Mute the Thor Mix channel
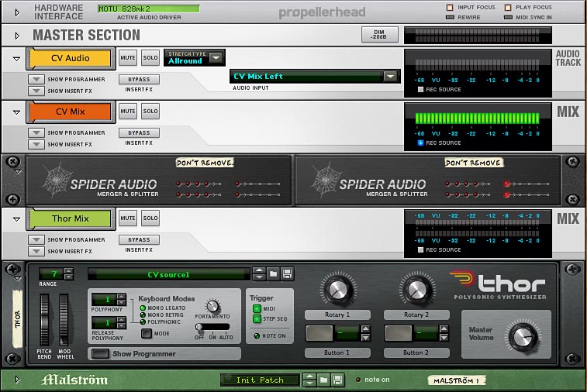This screenshot has width=587, height=392. click(128, 218)
